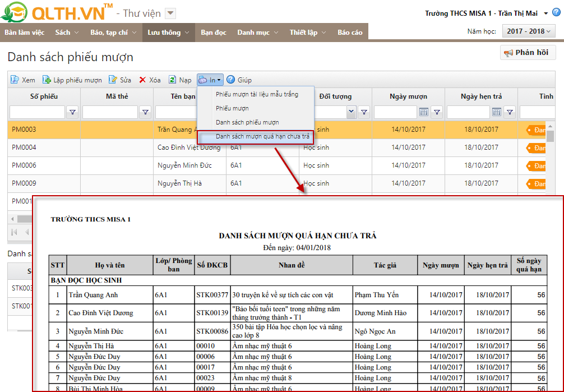Viewport: 564px width, 392px height.
Task: Open calendar picker for Ngày hẹn trả
Action: coord(496,112)
